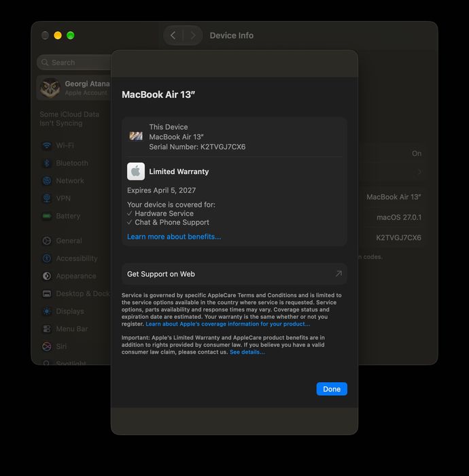The width and height of the screenshot is (469, 476).
Task: Click MacBook Air 13" value in background window
Action: click(x=394, y=197)
